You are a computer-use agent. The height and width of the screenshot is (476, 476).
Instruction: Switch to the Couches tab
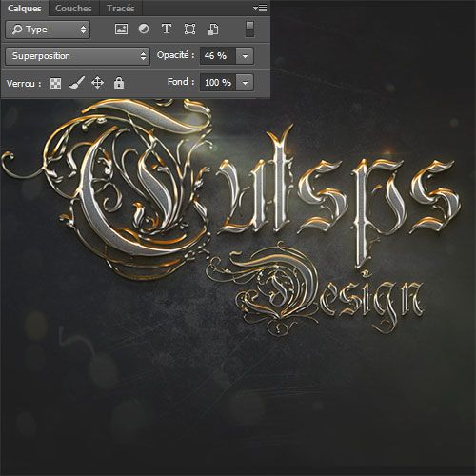click(x=73, y=9)
